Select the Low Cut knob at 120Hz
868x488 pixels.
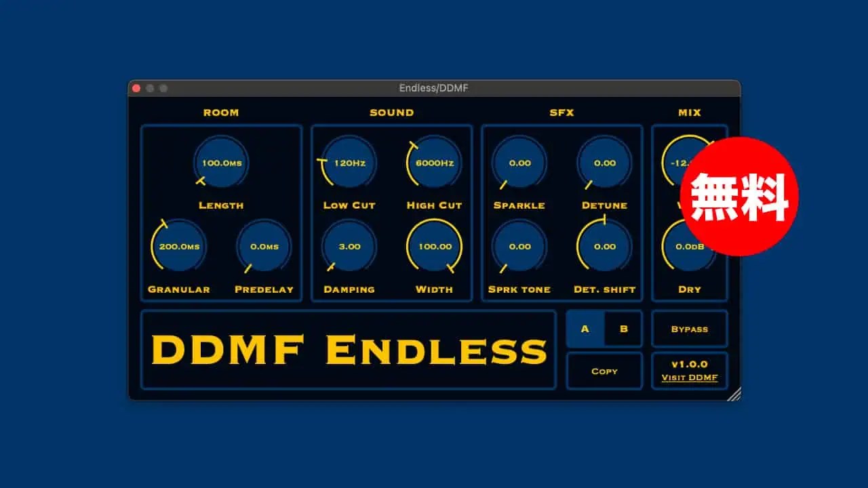coord(349,163)
